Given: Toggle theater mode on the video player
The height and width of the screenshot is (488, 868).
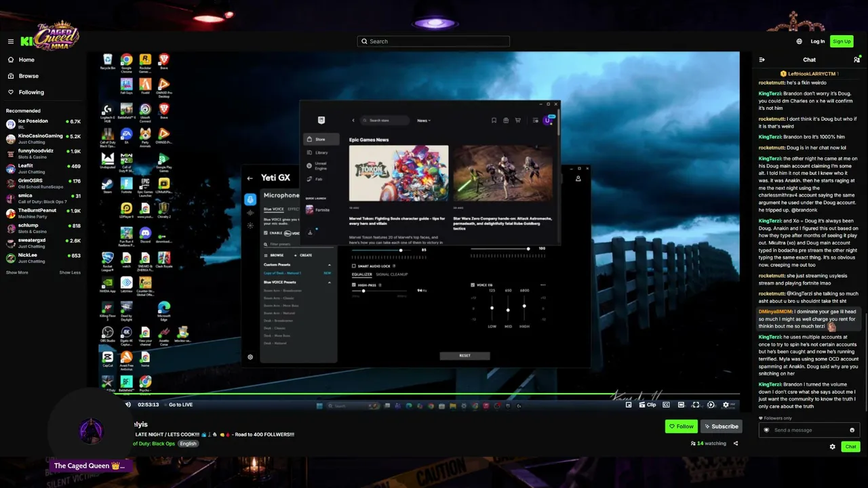Looking at the screenshot, I should pos(681,405).
